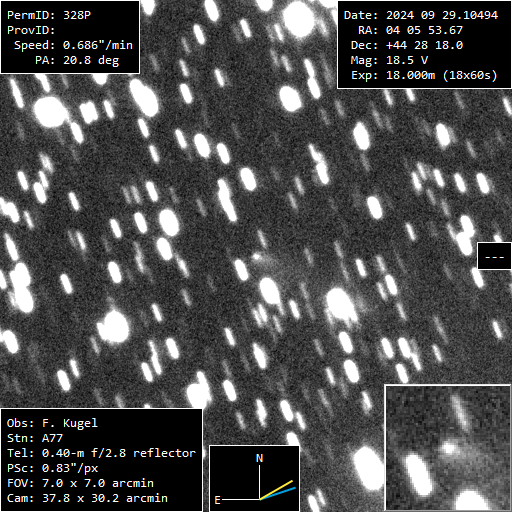
Task: Click station code A77
Action: pos(52,438)
